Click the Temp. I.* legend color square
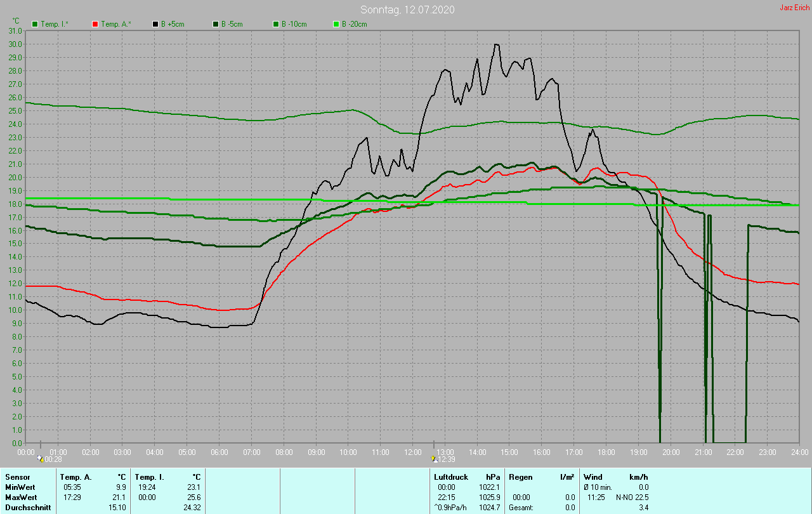 34,24
